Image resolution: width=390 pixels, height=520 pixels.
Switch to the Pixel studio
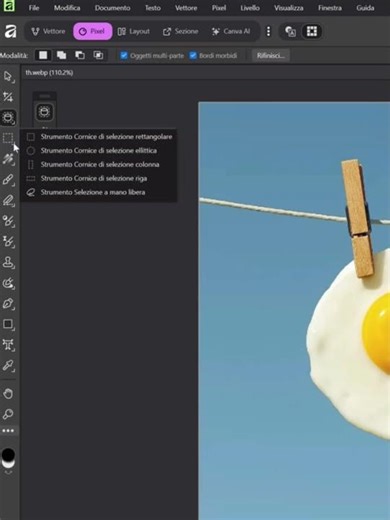point(93,32)
